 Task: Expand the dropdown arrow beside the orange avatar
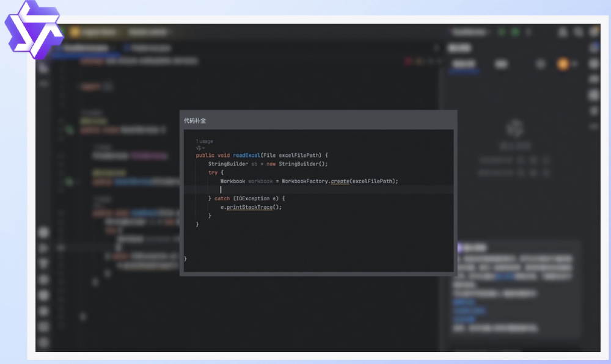[574, 64]
